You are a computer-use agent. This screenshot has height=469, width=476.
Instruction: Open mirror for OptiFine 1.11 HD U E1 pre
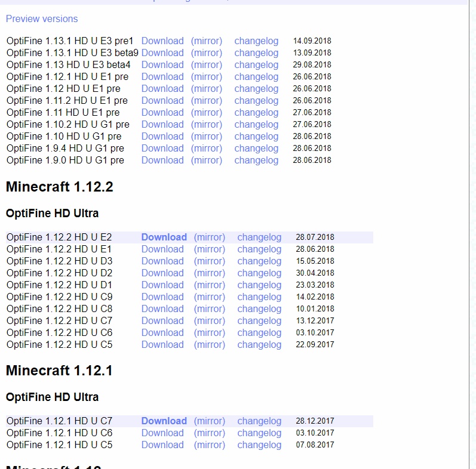(x=207, y=112)
